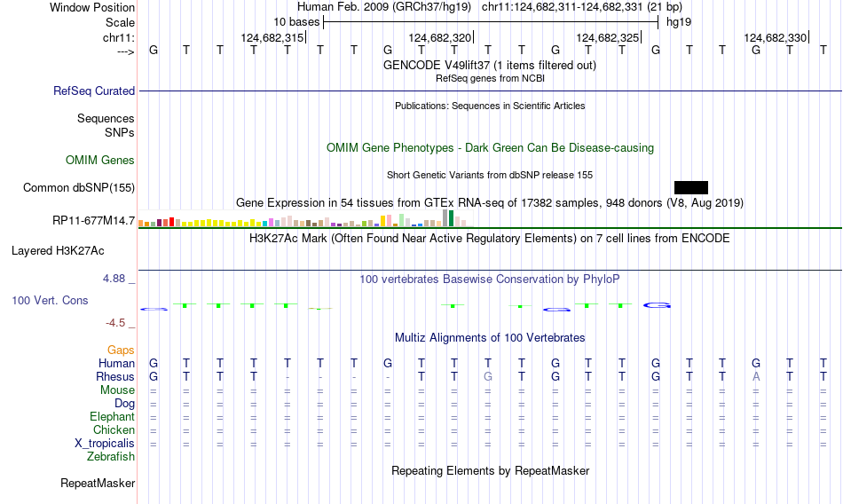Select the Rhesus alignment row label
843x504 pixels.
coord(115,376)
